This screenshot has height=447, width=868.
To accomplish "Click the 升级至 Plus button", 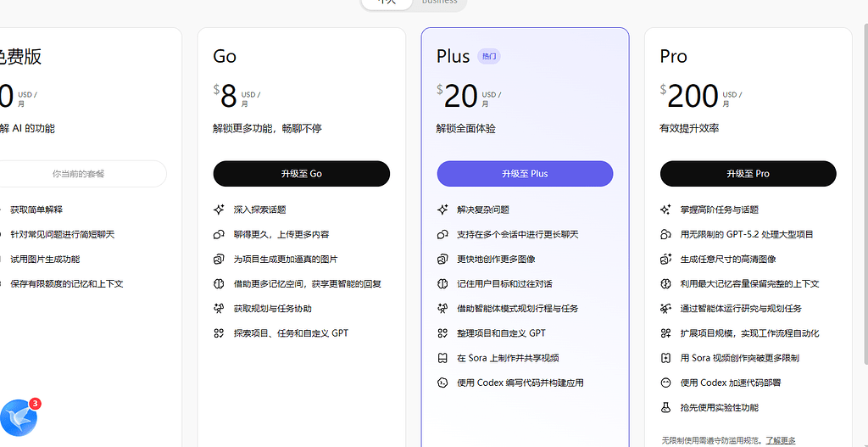I will click(525, 173).
